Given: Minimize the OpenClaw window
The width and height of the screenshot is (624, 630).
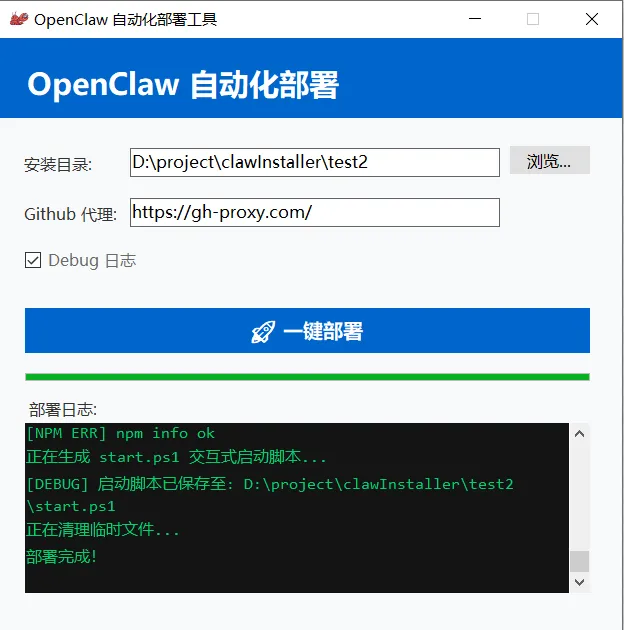Looking at the screenshot, I should point(475,19).
